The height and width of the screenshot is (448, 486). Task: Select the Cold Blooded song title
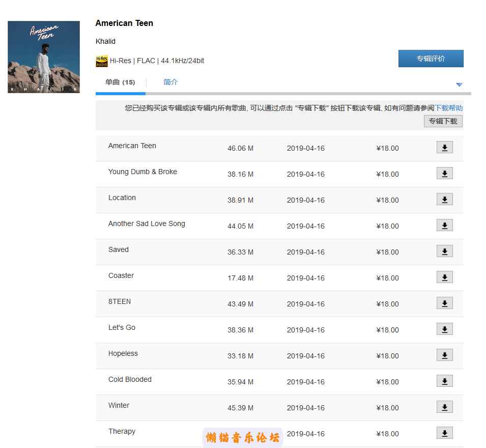(x=130, y=379)
